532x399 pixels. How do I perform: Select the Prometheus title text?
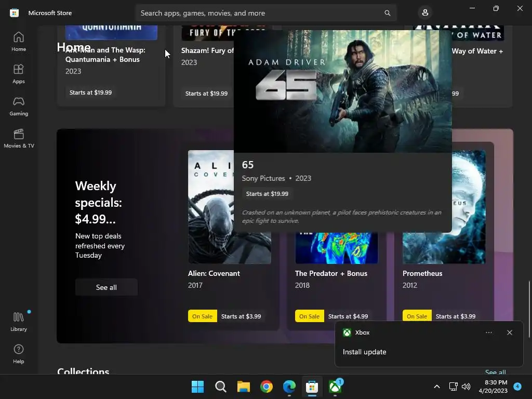(x=422, y=273)
